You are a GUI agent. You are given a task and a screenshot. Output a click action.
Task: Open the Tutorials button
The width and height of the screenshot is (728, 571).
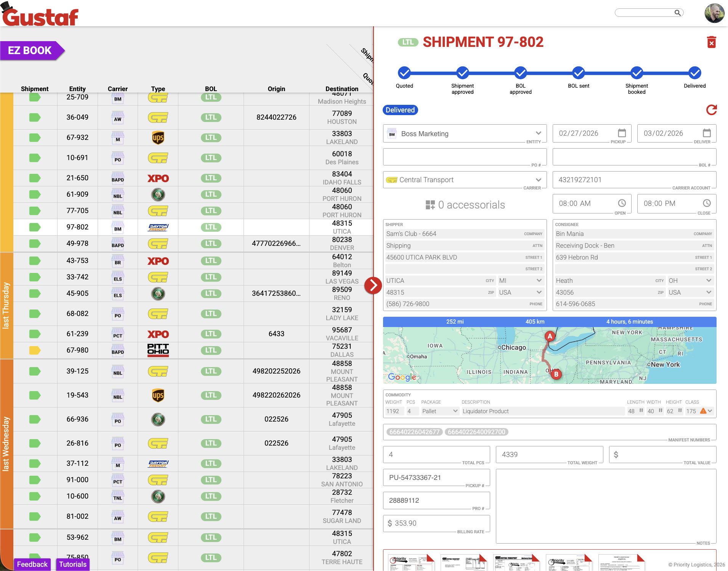click(72, 564)
